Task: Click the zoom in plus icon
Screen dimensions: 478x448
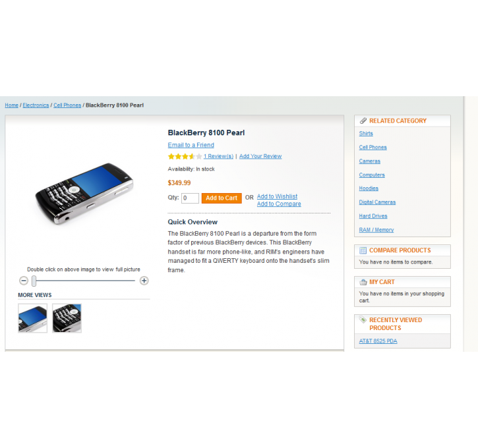Action: [144, 281]
